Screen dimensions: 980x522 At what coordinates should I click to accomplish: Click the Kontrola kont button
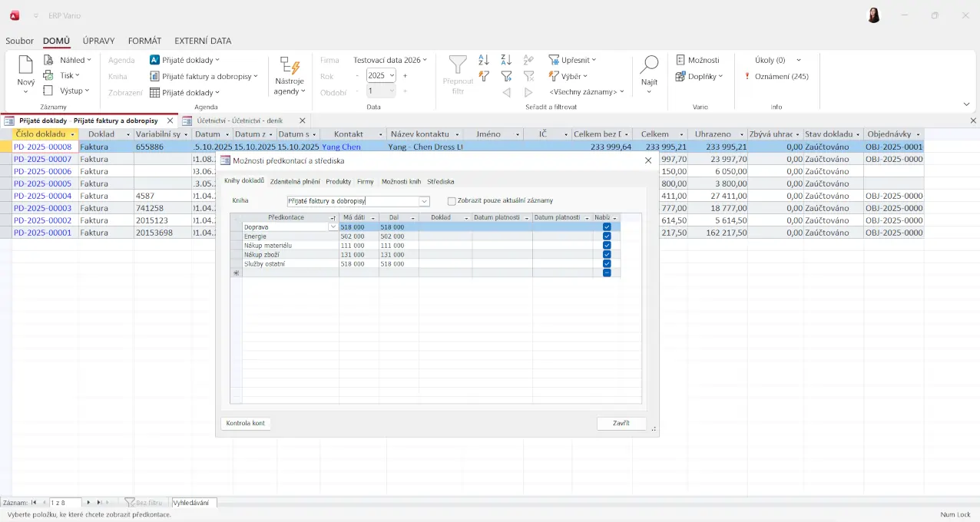click(246, 423)
